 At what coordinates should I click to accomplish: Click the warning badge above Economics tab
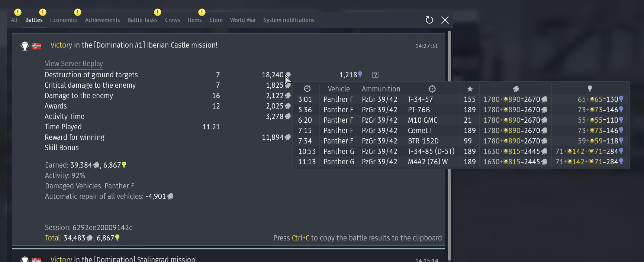(x=78, y=12)
